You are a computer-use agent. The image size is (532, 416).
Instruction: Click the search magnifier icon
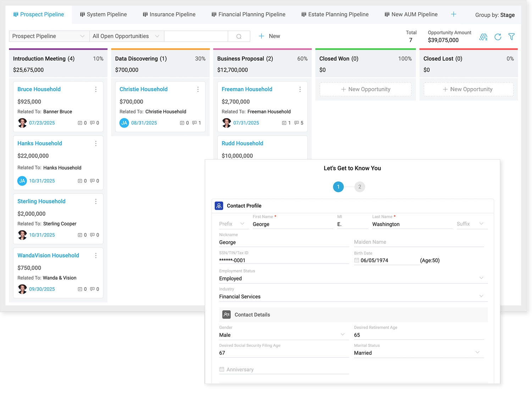239,36
